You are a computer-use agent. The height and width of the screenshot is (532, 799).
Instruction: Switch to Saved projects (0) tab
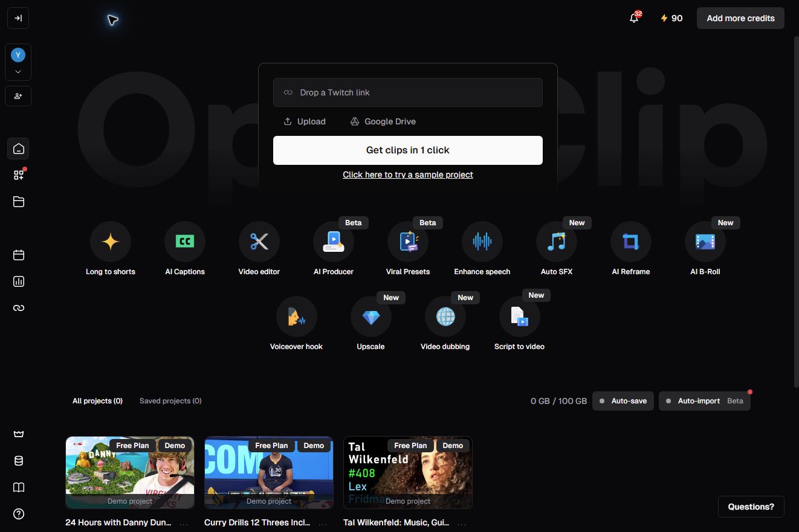(170, 401)
